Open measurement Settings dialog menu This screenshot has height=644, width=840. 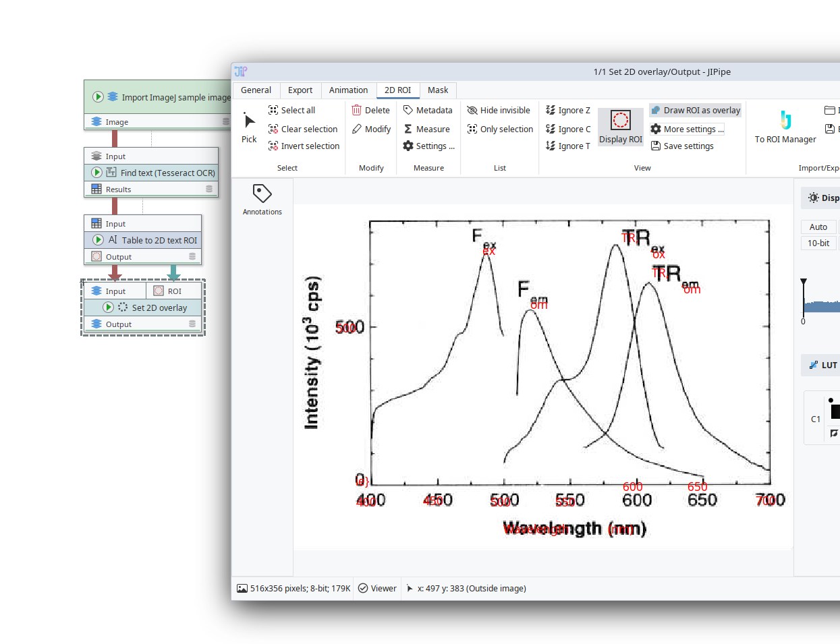click(x=428, y=146)
